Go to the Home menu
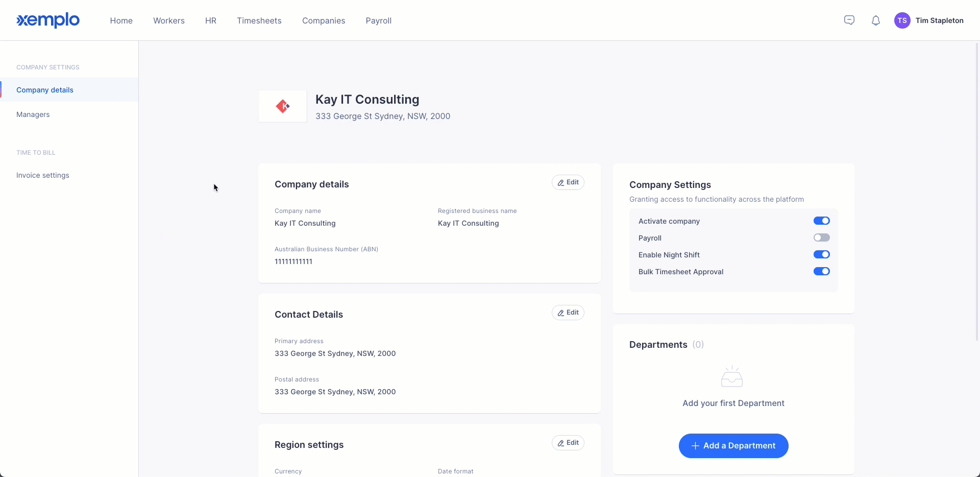 pyautogui.click(x=121, y=20)
